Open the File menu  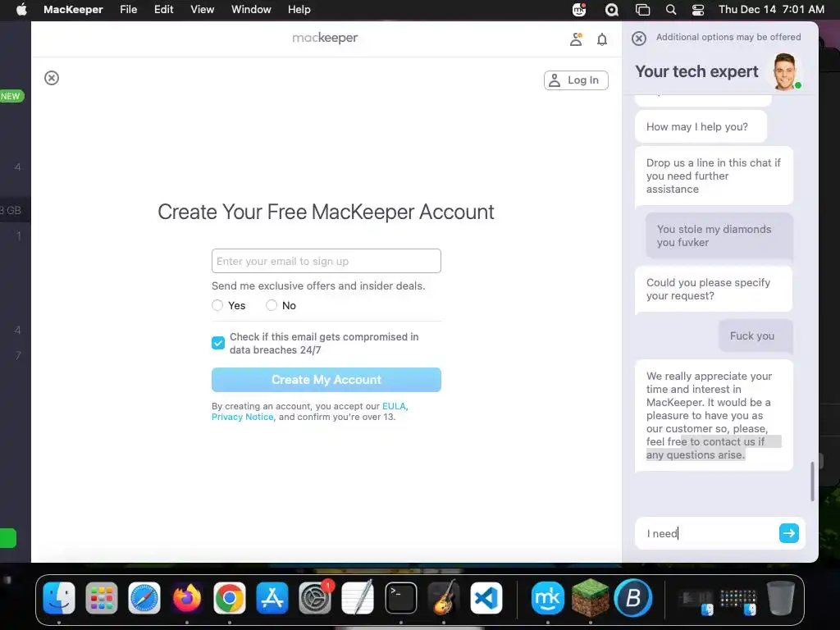pos(129,10)
